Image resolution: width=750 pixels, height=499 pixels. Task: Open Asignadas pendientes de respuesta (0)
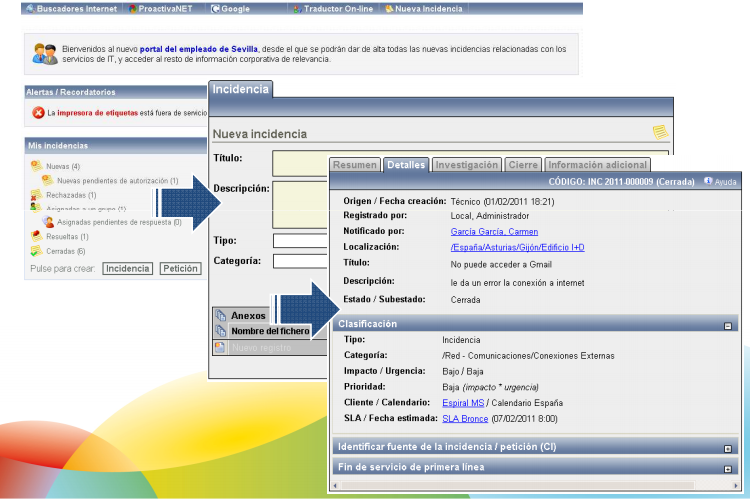coord(120,222)
